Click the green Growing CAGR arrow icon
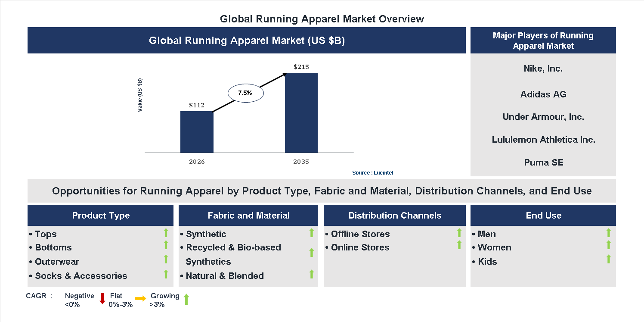 (186, 299)
